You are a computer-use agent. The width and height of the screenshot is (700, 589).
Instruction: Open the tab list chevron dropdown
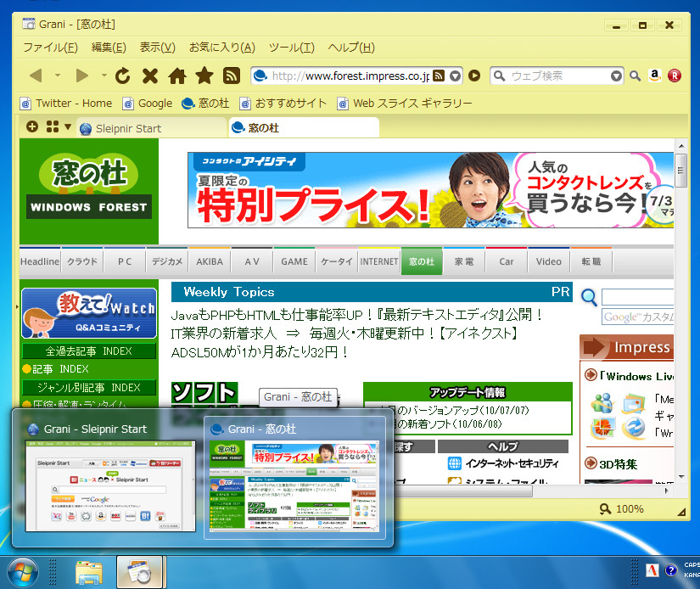point(68,128)
